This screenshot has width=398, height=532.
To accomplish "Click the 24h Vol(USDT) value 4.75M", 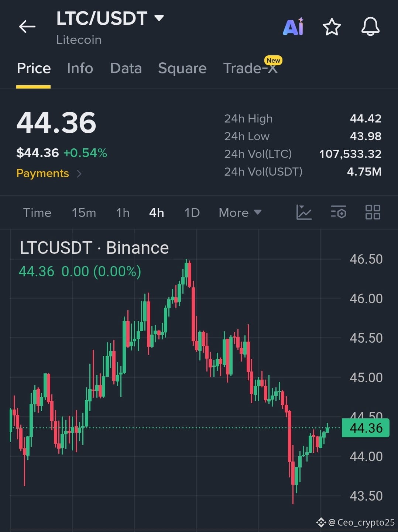I will point(364,172).
